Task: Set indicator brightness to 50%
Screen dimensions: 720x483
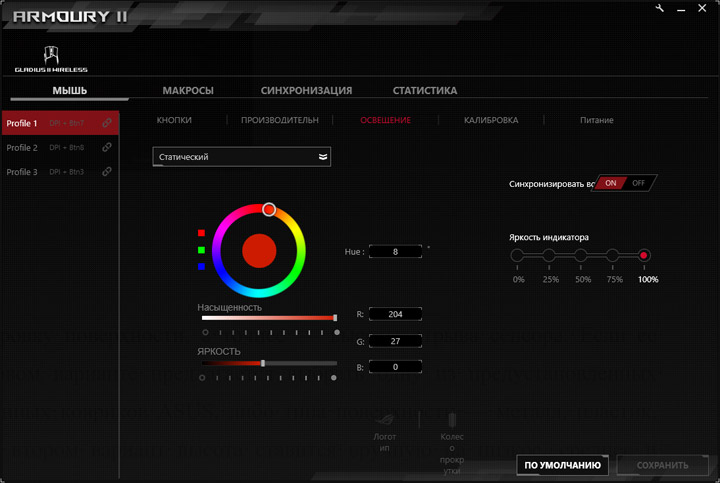Action: point(580,255)
